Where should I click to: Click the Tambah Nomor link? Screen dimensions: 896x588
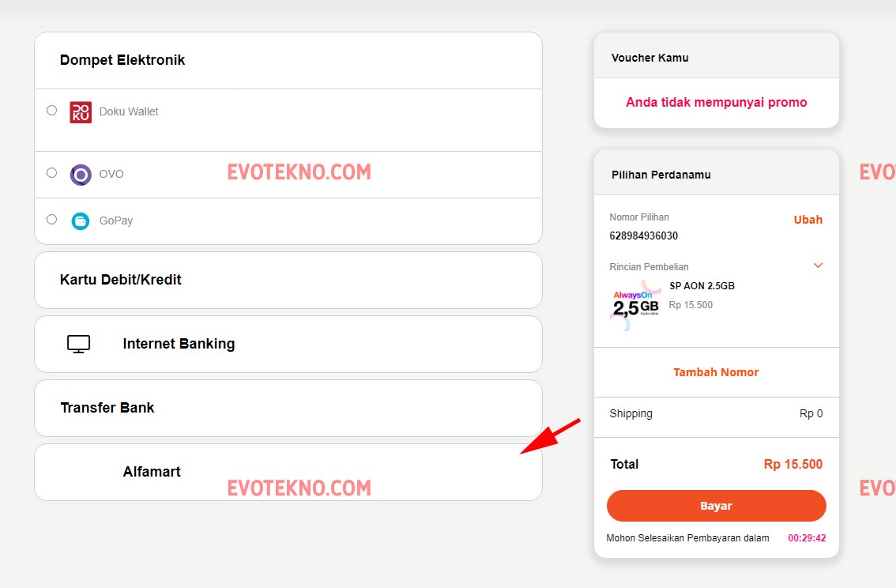pos(716,372)
